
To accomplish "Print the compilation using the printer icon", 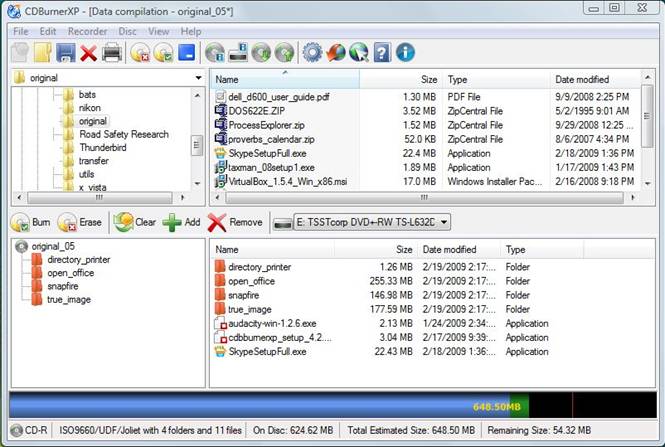I will point(112,53).
